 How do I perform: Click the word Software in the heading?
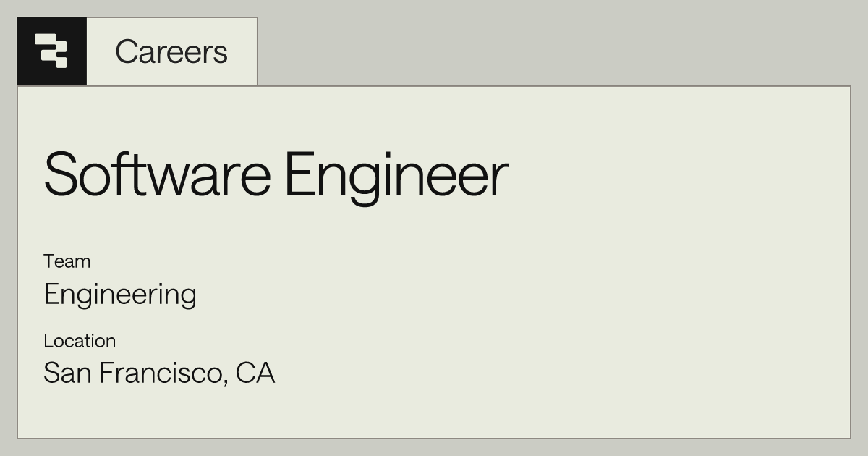158,174
